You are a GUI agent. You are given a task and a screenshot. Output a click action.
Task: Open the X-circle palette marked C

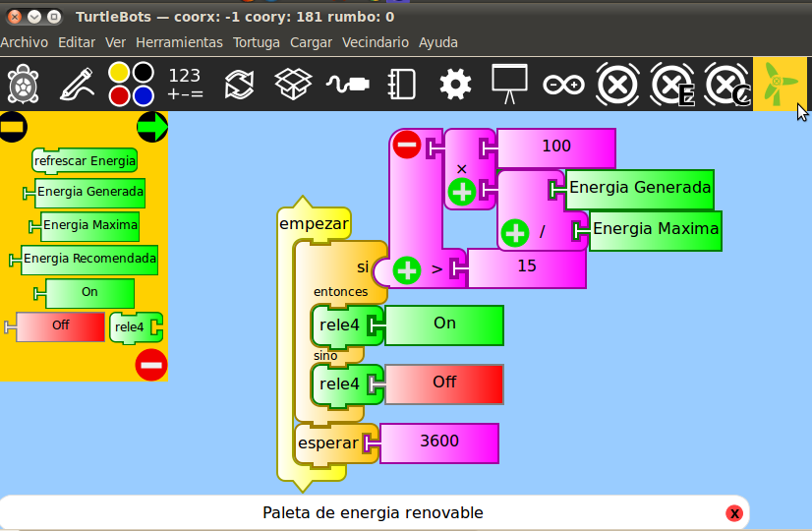726,84
